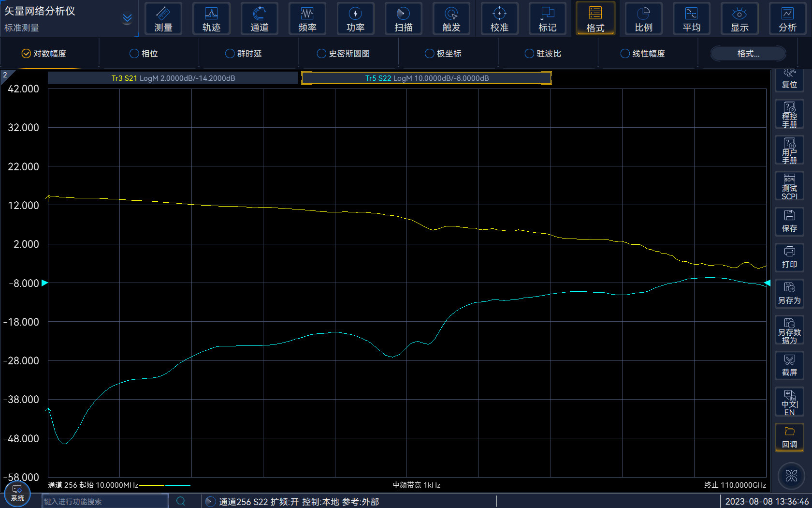This screenshot has width=812, height=508.
Task: Open the 标记 (Marker) toolbar icon
Action: point(547,19)
